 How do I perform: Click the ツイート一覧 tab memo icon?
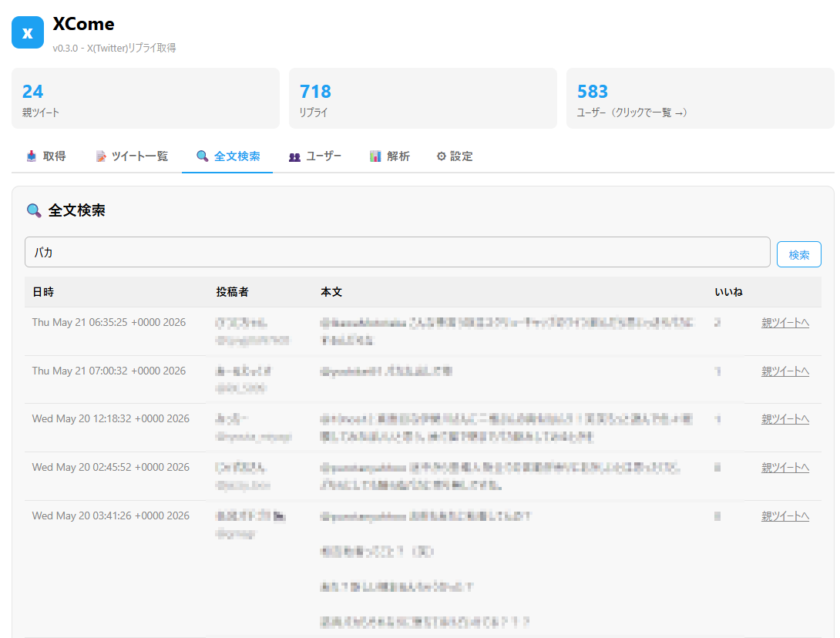tap(101, 156)
